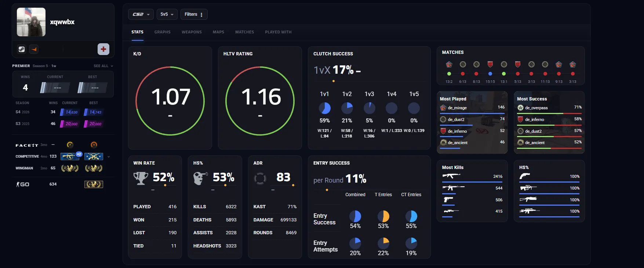Switch to the Graphs tab

tap(163, 32)
